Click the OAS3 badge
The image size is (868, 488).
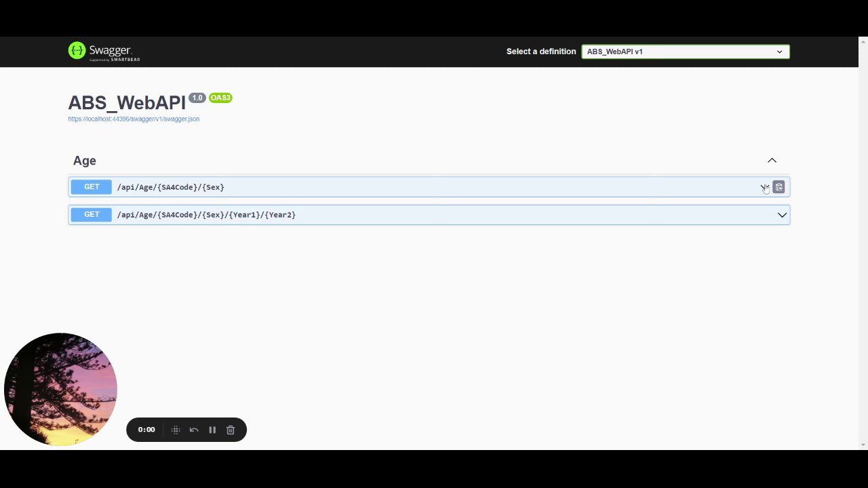(220, 98)
